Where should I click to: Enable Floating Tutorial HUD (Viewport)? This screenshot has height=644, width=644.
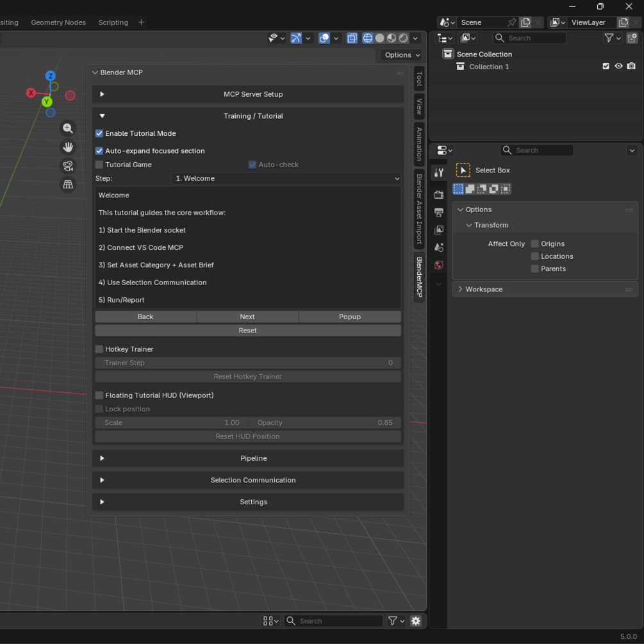pos(99,395)
